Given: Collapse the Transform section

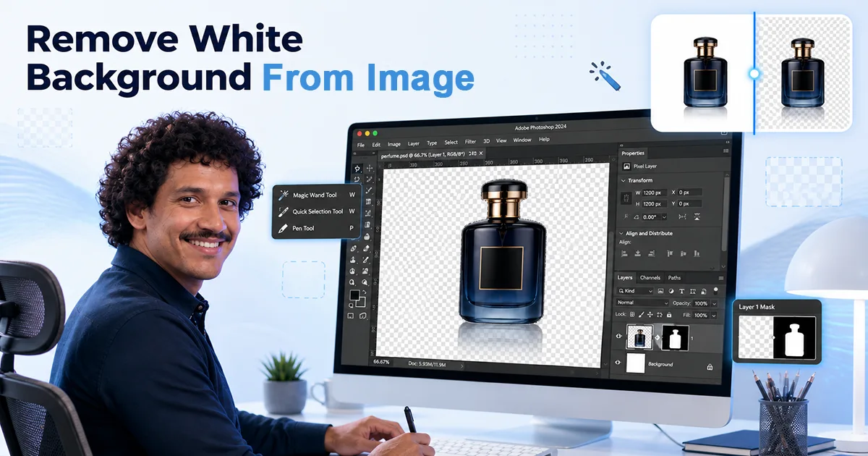Looking at the screenshot, I should [x=624, y=181].
